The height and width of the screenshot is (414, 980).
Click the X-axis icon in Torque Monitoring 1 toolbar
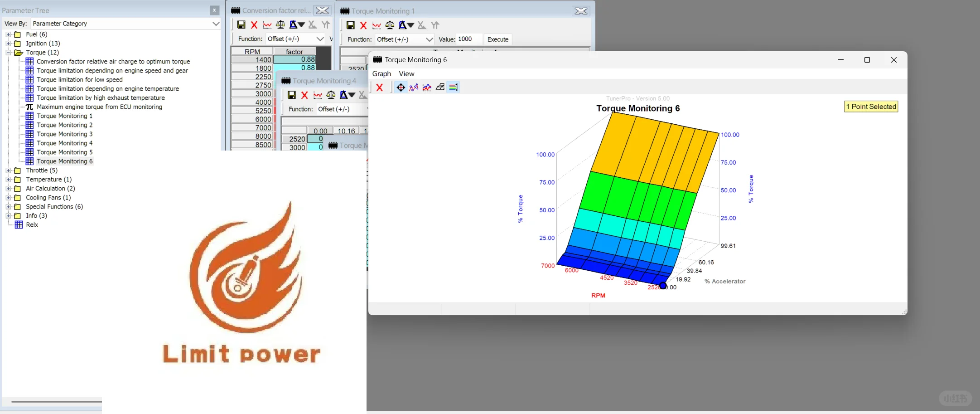point(421,25)
